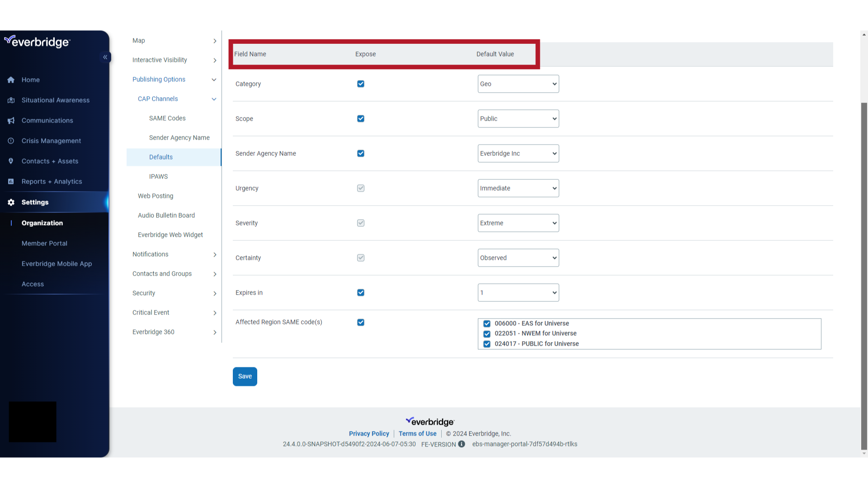Open the SAME Codes page
868x488 pixels.
[167, 118]
